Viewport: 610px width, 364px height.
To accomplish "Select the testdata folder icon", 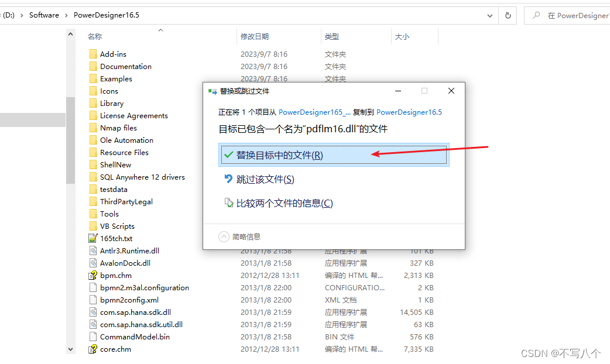I will tap(93, 190).
